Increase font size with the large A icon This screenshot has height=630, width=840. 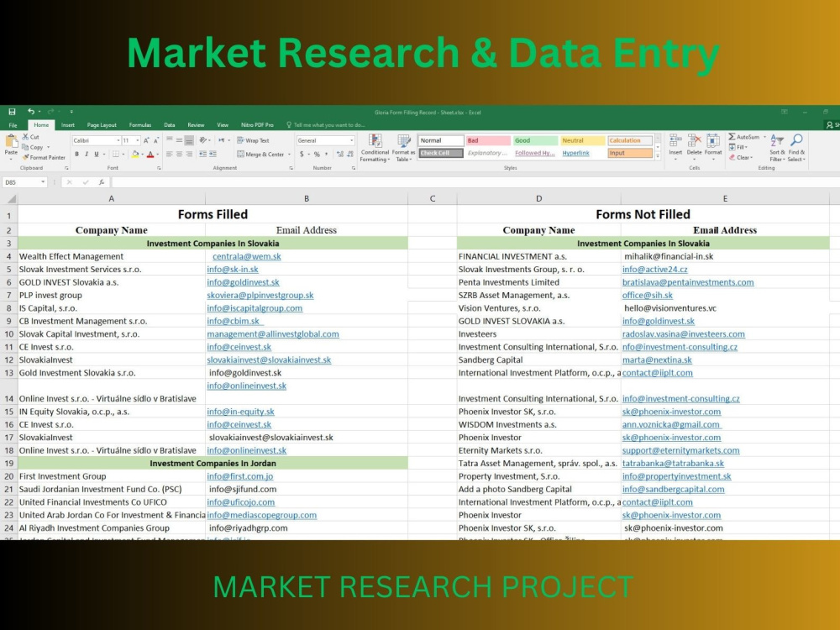[x=145, y=140]
